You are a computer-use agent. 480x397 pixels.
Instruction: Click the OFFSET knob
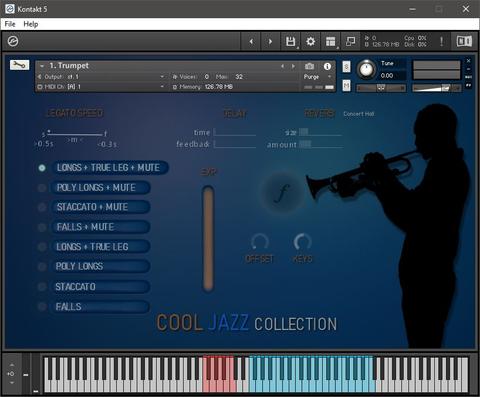(259, 242)
